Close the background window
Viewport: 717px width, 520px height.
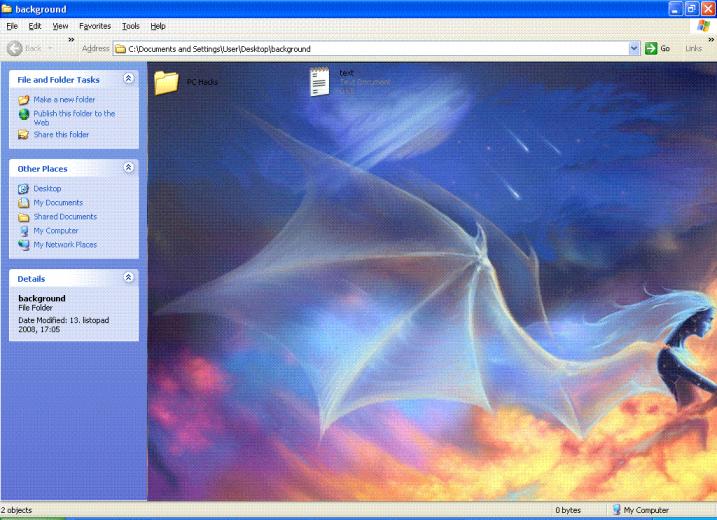point(708,9)
